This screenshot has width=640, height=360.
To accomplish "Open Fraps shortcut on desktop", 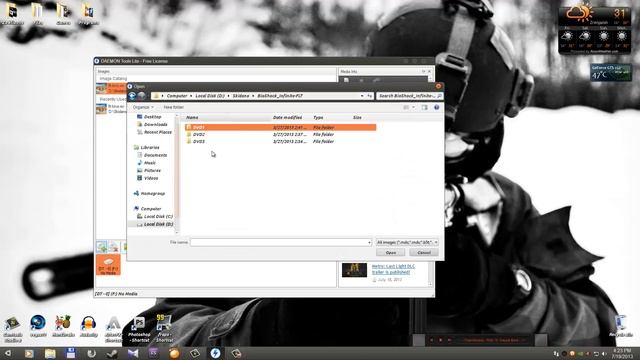I will 164,328.
